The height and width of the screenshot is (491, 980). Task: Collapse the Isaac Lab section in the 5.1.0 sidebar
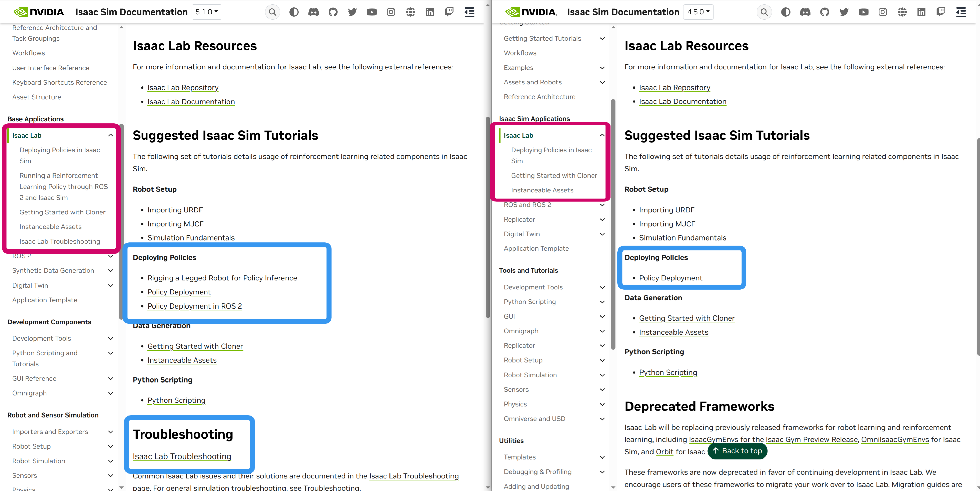point(110,135)
